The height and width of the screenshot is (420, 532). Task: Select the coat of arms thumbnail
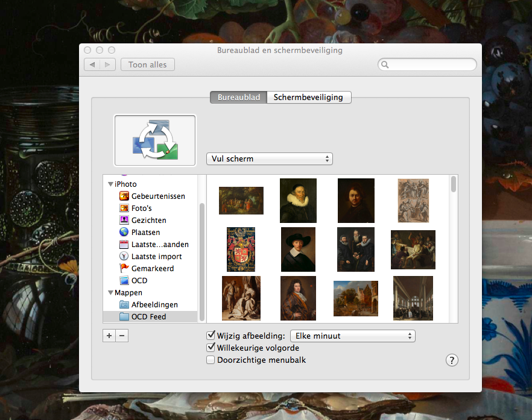click(241, 249)
